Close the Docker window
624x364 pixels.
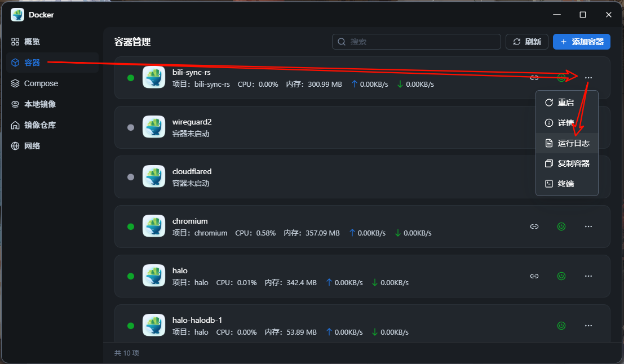point(608,15)
